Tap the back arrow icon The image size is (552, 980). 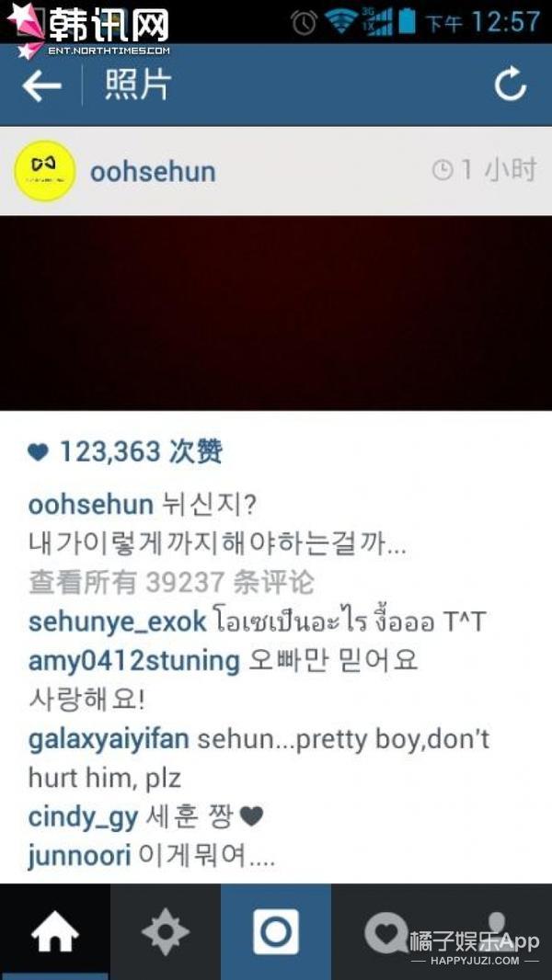tap(42, 85)
